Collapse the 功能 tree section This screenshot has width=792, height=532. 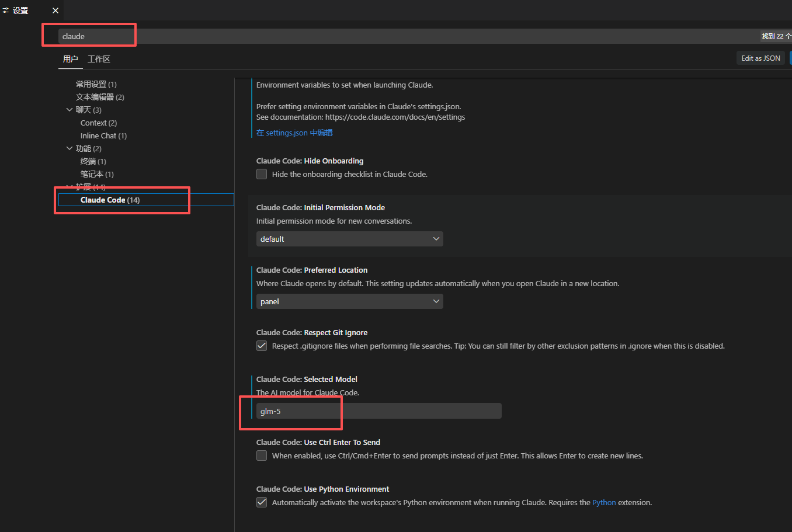click(x=70, y=148)
